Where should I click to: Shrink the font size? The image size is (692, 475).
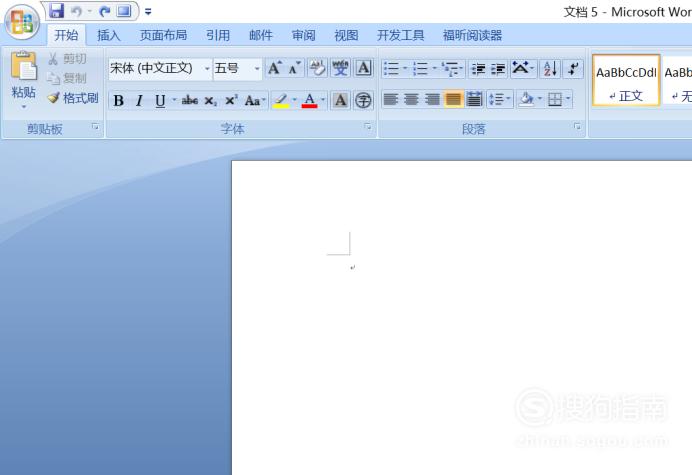[x=294, y=68]
